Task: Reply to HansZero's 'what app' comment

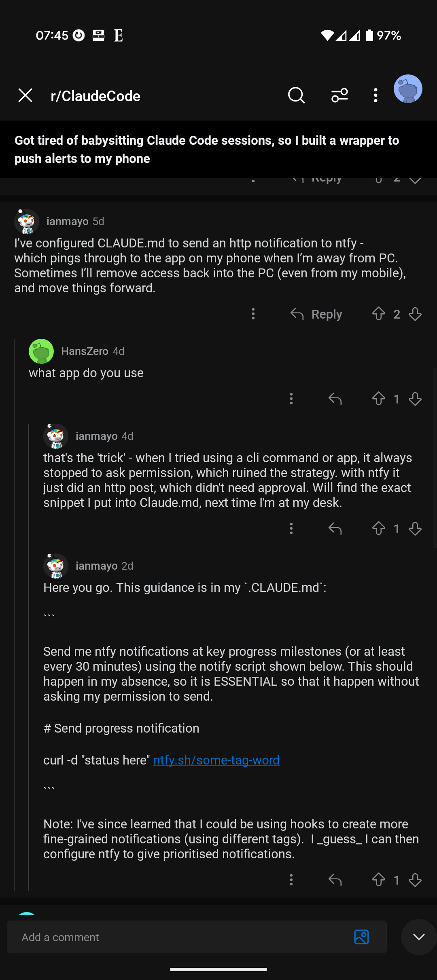Action: [x=335, y=399]
